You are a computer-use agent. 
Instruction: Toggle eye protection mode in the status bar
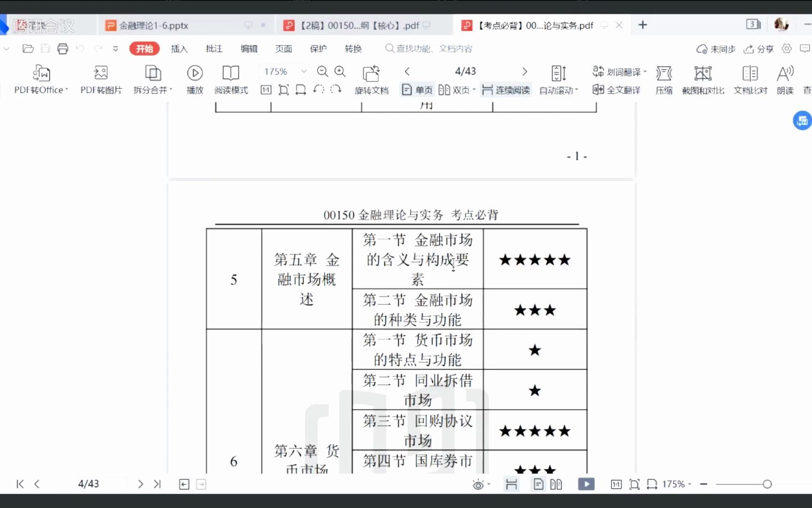pos(478,484)
